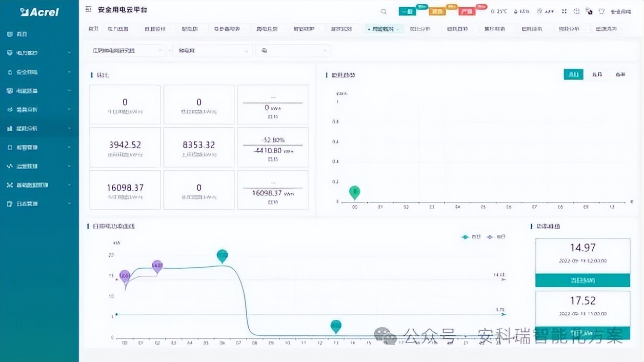Switch to the 损耗分析 tab
Screen dimensions: 644x362
pyautogui.click(x=569, y=29)
